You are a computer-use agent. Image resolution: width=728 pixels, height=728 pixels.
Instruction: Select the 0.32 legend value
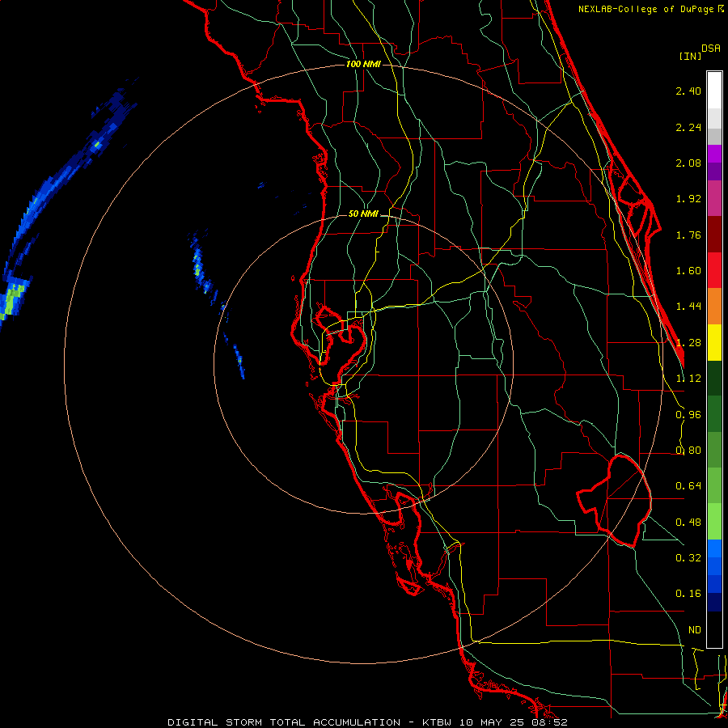(688, 558)
